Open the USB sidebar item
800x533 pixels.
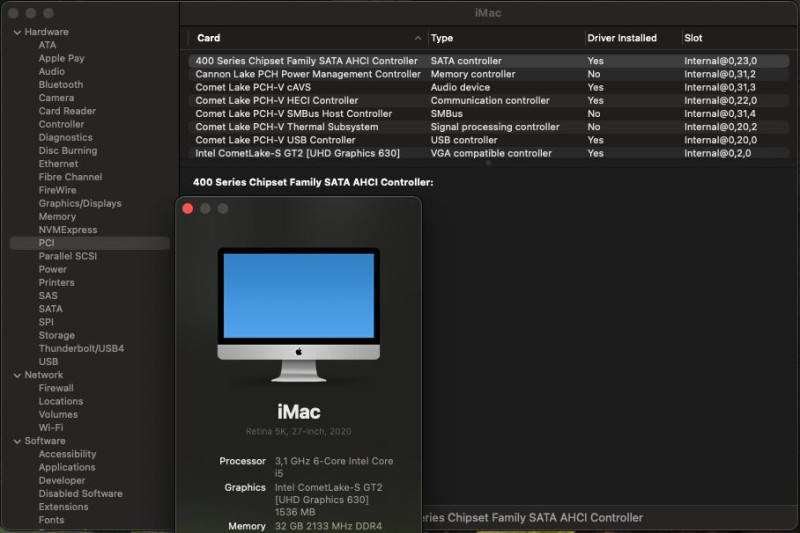point(48,362)
